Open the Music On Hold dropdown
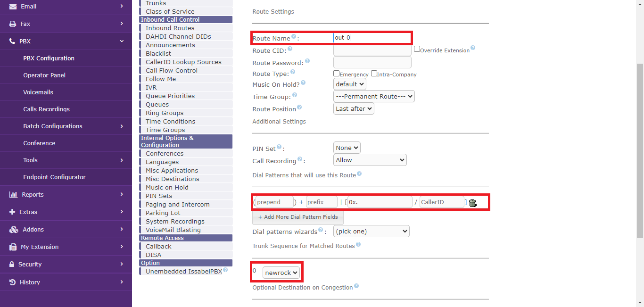 [349, 84]
